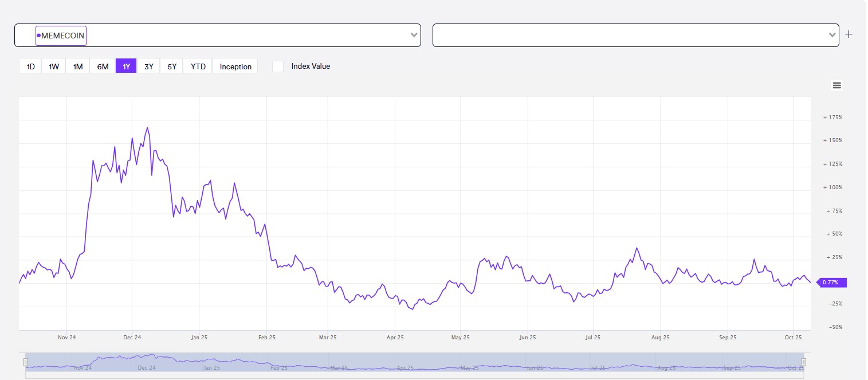Show the 3Y time range
Viewport: 868px width, 380px height.
point(148,66)
